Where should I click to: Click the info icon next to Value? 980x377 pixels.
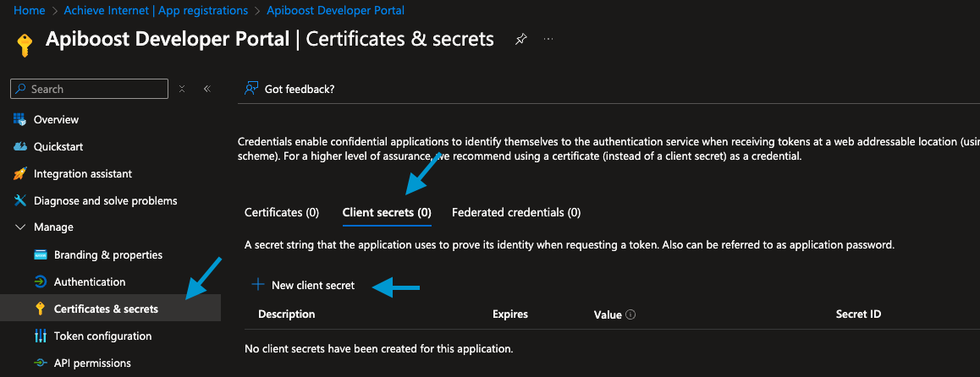[x=630, y=314]
